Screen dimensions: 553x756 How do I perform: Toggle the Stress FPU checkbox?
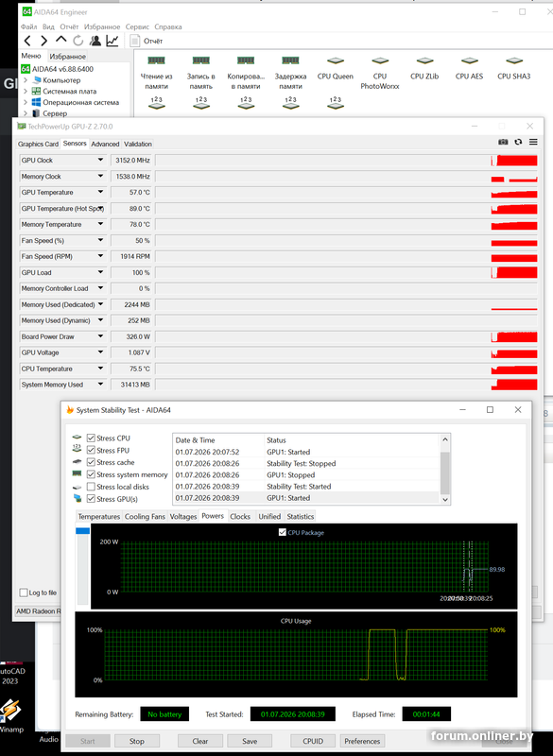tap(91, 450)
